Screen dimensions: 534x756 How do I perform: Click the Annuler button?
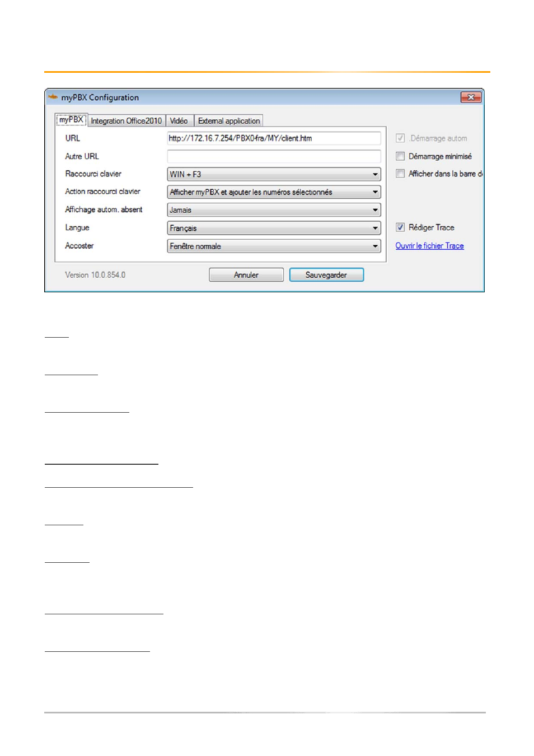246,275
